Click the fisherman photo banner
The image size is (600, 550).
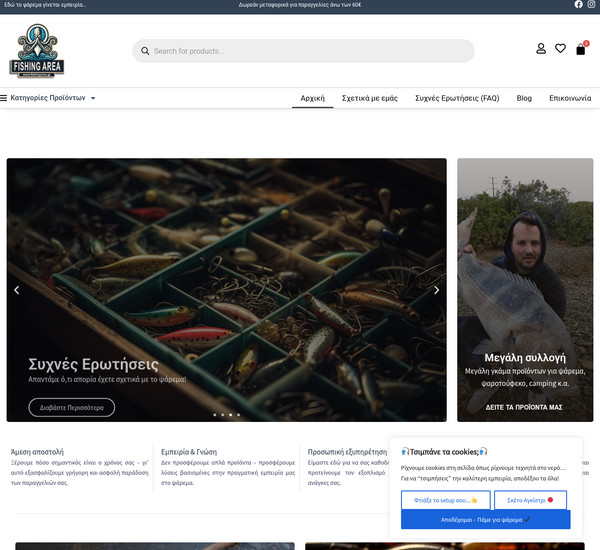525,290
